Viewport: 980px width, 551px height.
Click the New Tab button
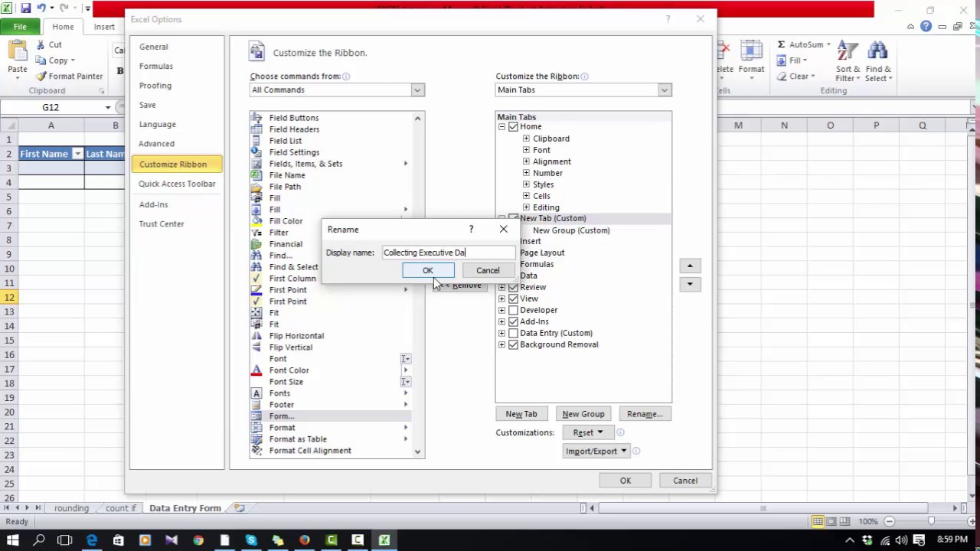521,414
